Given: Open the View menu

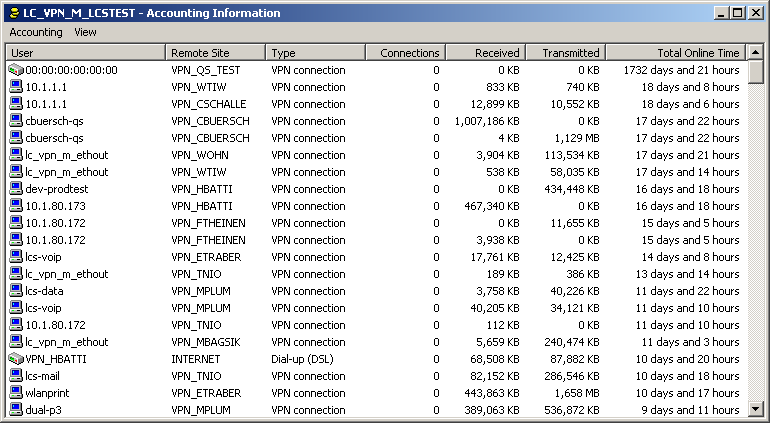Looking at the screenshot, I should tap(85, 32).
